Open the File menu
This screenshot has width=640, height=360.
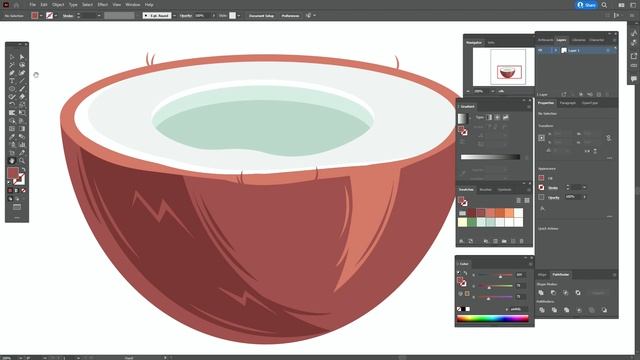(x=32, y=4)
